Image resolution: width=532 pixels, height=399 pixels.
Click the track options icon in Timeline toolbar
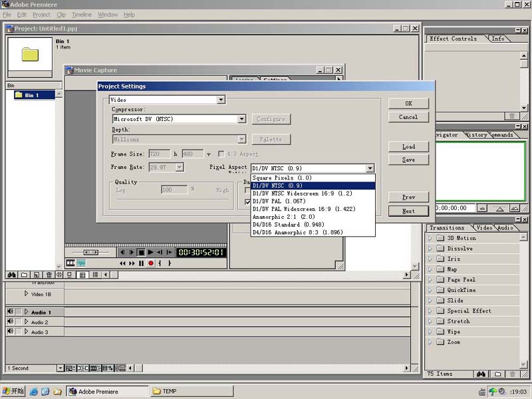coord(70,368)
